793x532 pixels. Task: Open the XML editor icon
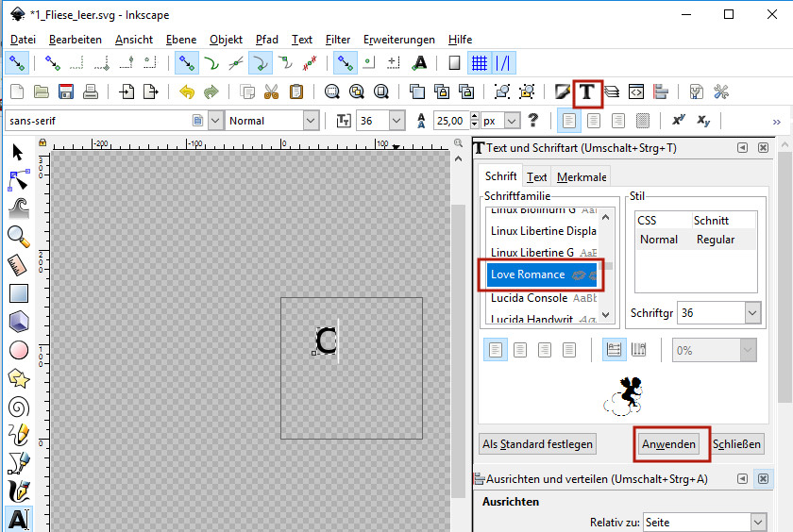636,91
